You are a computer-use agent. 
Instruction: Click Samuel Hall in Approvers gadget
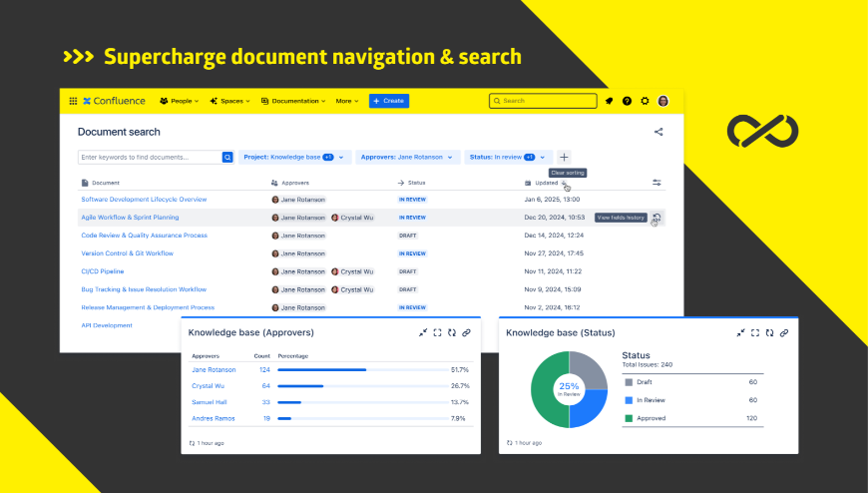210,402
